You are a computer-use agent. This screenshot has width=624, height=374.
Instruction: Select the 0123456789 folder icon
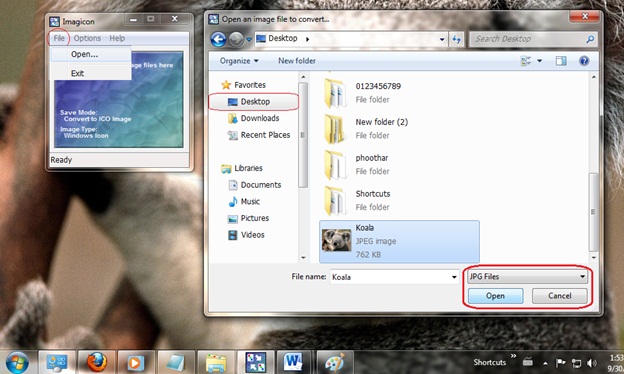pyautogui.click(x=335, y=93)
